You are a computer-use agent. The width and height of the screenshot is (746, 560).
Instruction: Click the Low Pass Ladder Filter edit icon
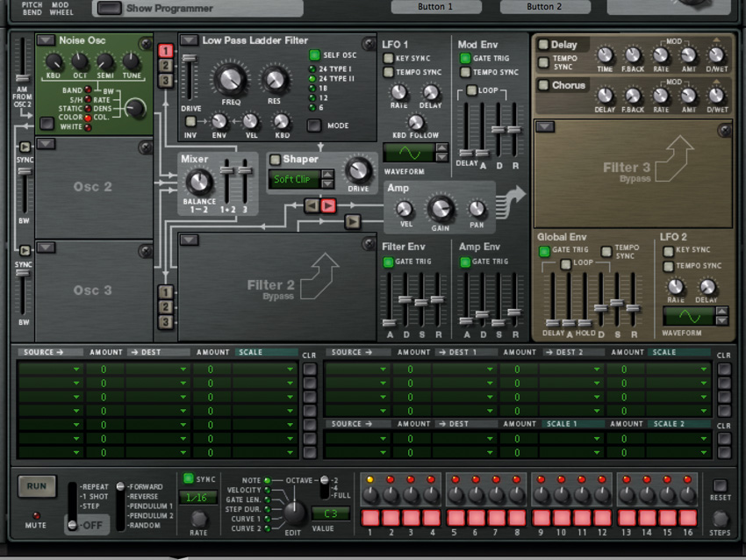[x=369, y=44]
